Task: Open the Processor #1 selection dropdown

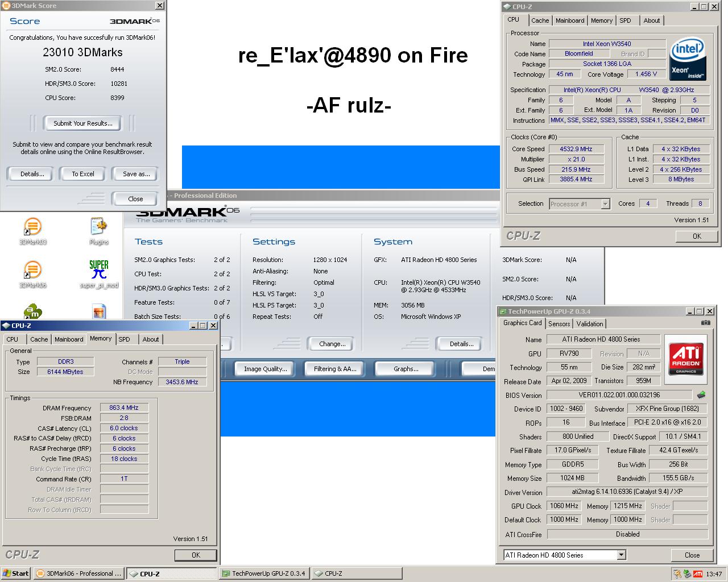Action: 605,203
